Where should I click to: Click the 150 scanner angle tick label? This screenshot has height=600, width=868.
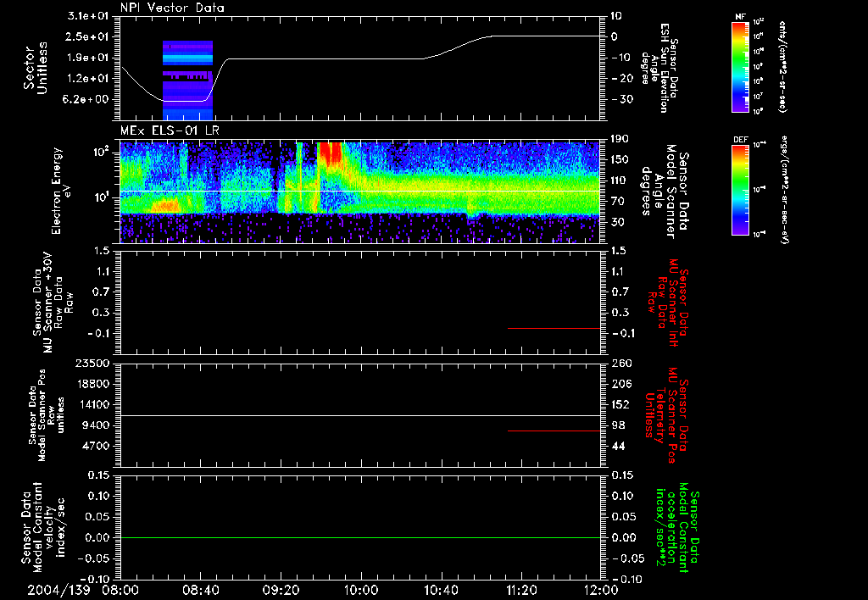(x=620, y=160)
